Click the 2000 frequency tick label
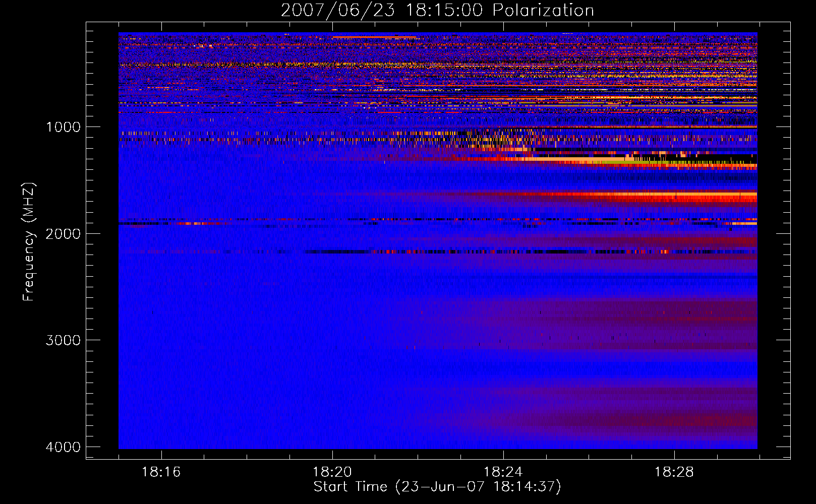816x504 pixels. tap(63, 233)
